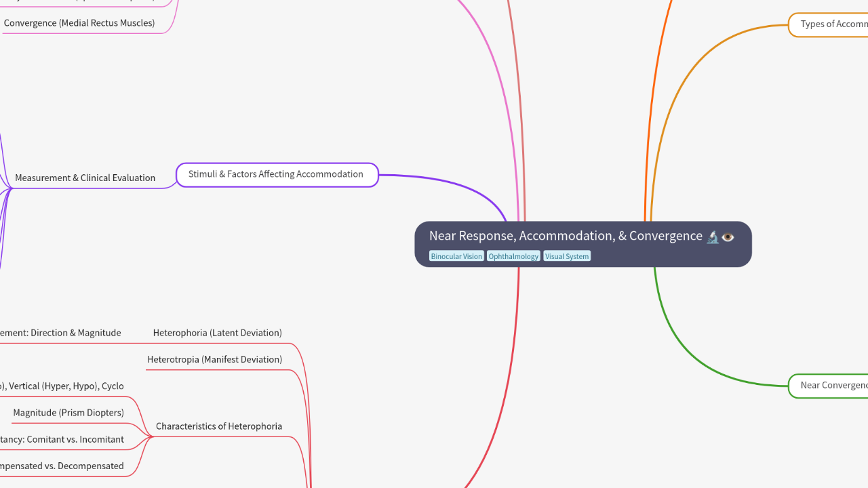
Task: Click the Heterophoria (Latent Deviation) node
Action: (x=217, y=333)
